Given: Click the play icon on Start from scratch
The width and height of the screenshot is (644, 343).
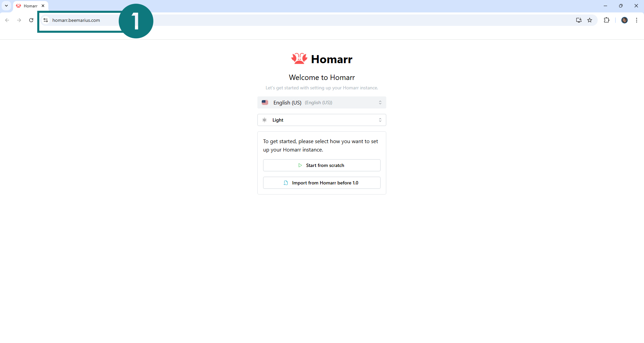Looking at the screenshot, I should [x=300, y=165].
